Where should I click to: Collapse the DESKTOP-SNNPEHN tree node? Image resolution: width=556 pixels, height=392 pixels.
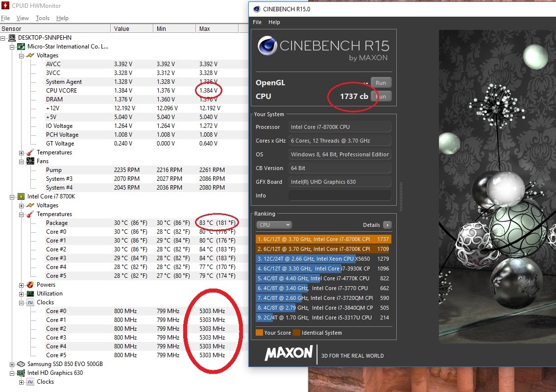coord(3,38)
